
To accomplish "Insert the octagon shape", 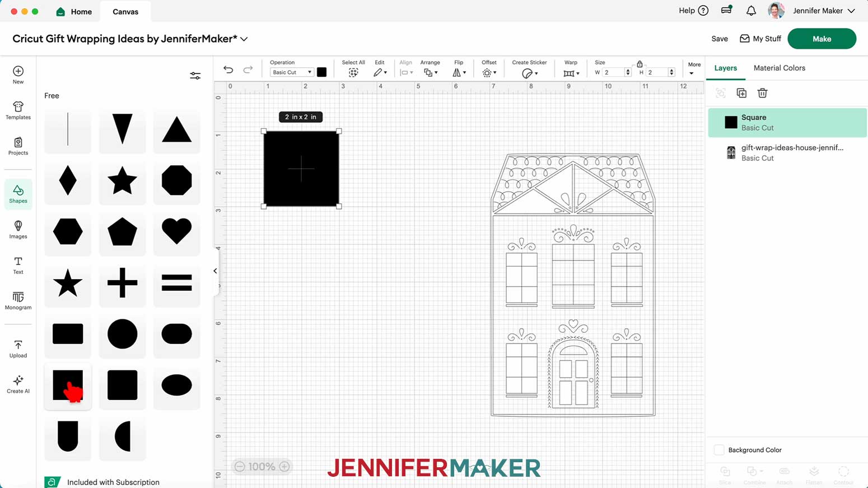I will tap(176, 180).
